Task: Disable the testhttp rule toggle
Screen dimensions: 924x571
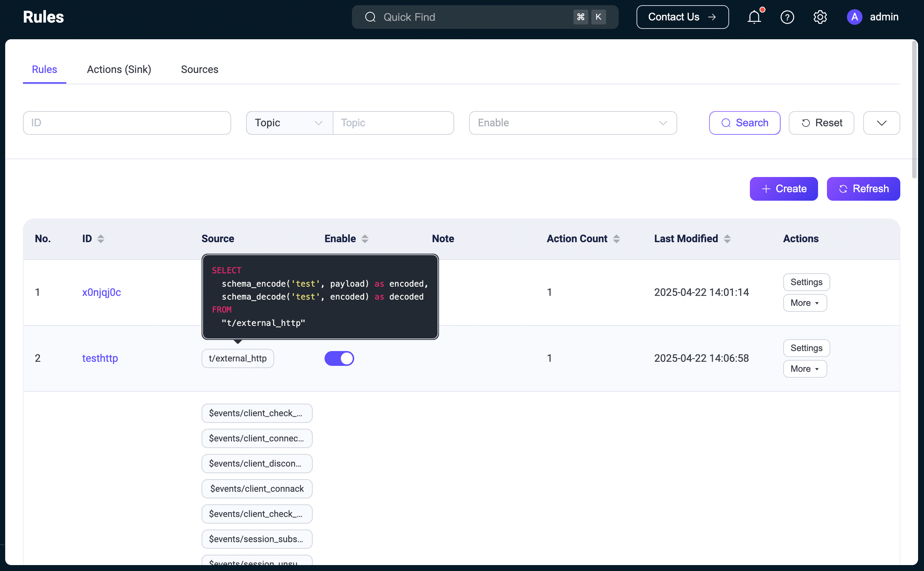Action: tap(339, 358)
